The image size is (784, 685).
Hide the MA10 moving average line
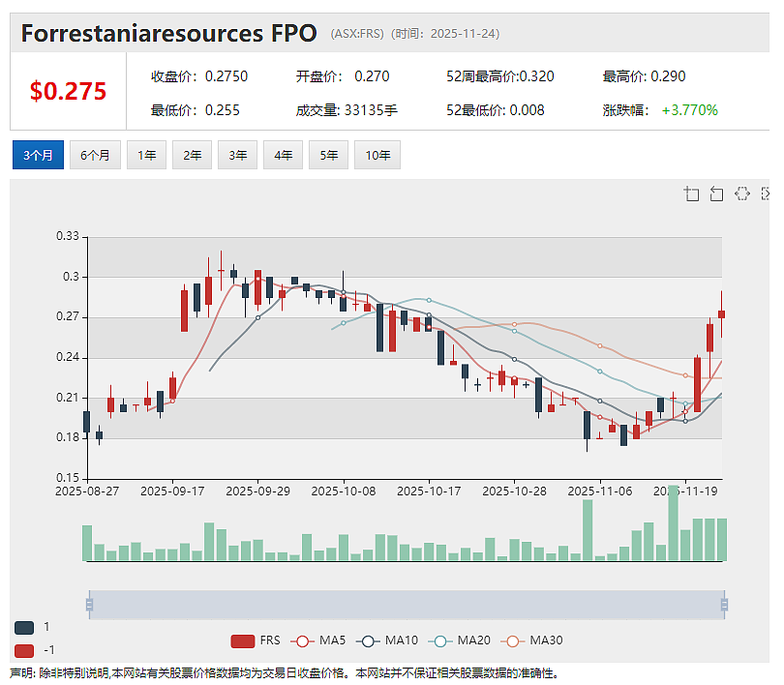click(x=387, y=640)
